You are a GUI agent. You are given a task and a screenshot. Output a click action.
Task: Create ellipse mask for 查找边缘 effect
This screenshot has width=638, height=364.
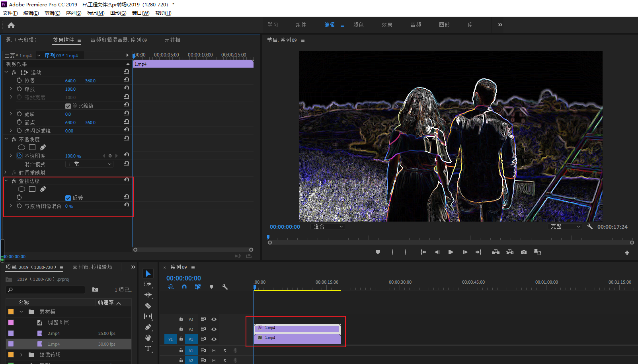coord(21,189)
